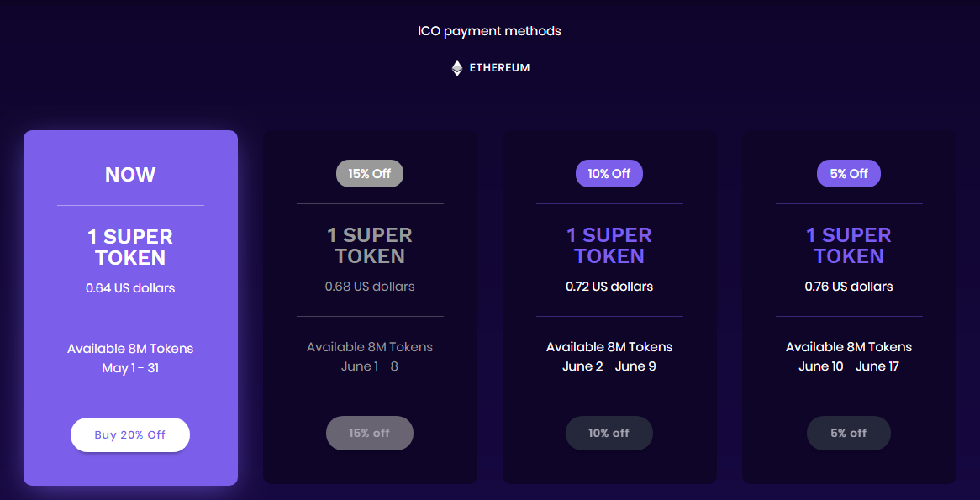Click 1 SUPER TOKEN title in 5% card
Screen dimensions: 980x500
[x=848, y=245]
